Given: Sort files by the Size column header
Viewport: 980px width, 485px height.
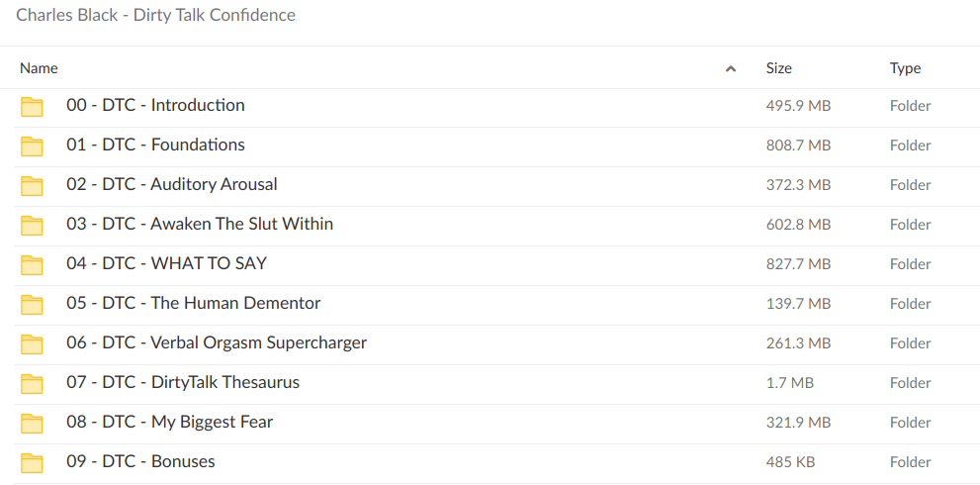Looking at the screenshot, I should pyautogui.click(x=778, y=68).
